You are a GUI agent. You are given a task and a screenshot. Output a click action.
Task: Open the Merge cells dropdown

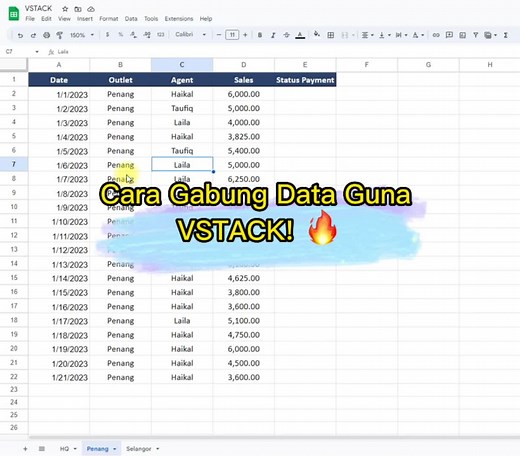pyautogui.click(x=348, y=35)
